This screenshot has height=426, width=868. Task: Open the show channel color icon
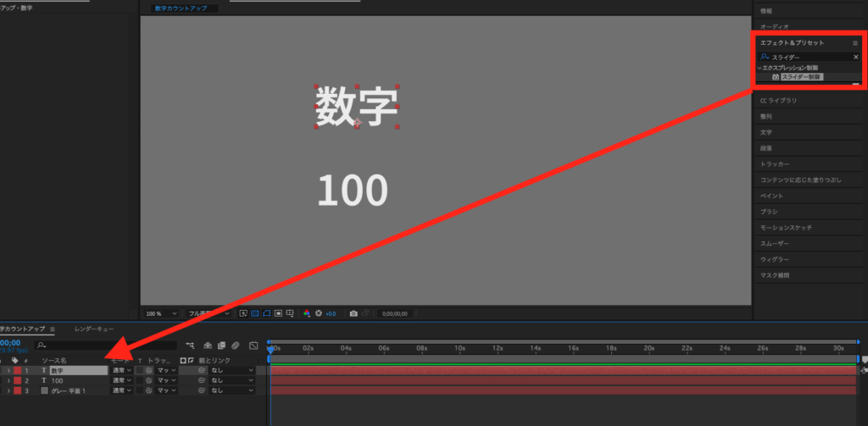tap(307, 313)
